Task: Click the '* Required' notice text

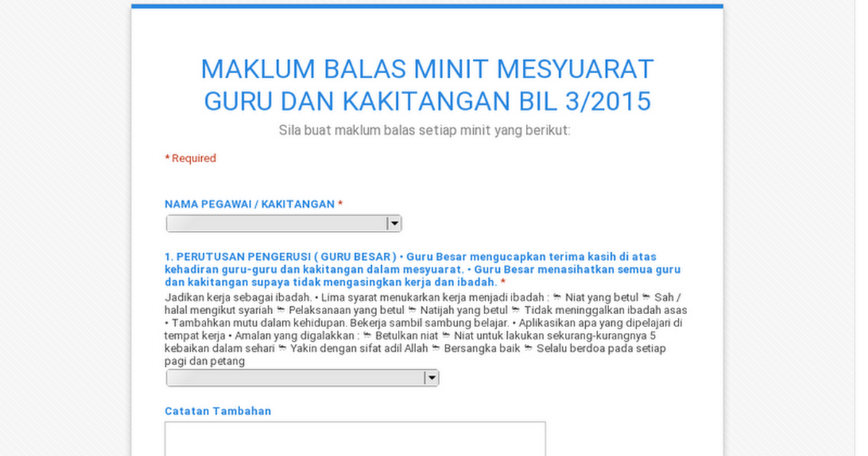Action: point(190,159)
